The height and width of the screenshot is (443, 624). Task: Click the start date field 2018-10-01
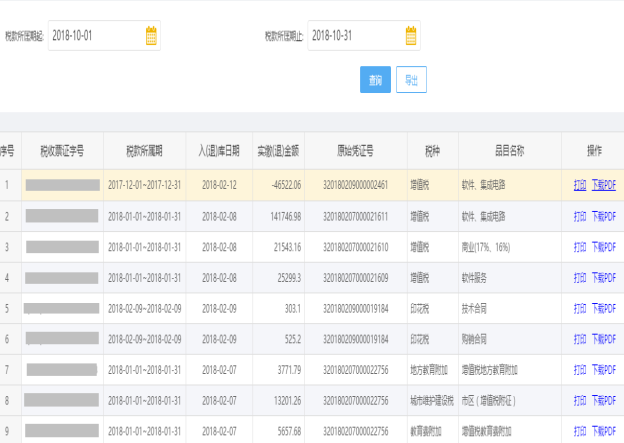click(95, 36)
